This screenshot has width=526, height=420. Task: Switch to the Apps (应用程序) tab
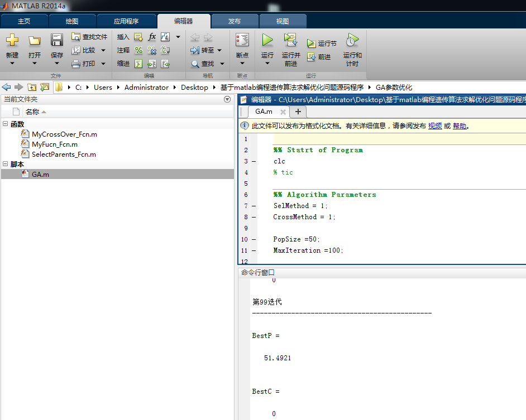click(126, 21)
